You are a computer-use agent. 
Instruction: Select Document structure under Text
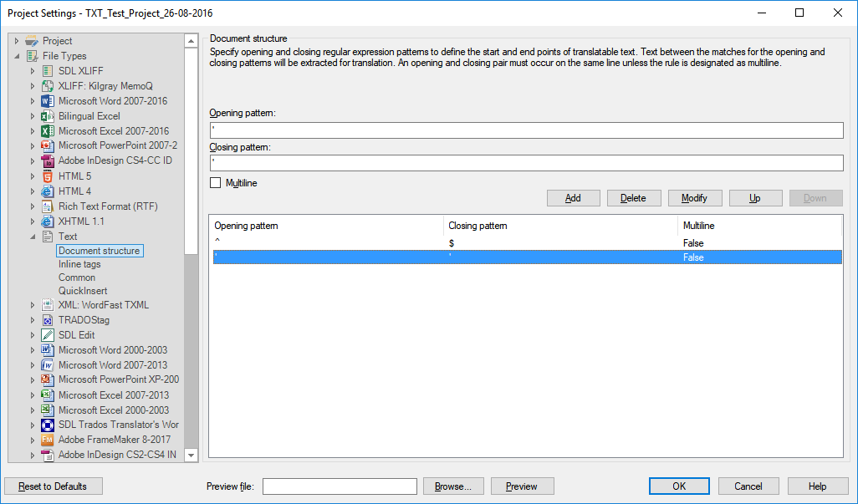point(100,251)
